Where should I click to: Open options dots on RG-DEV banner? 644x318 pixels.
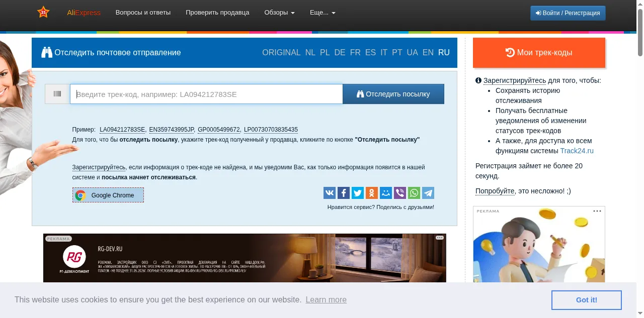coord(440,238)
